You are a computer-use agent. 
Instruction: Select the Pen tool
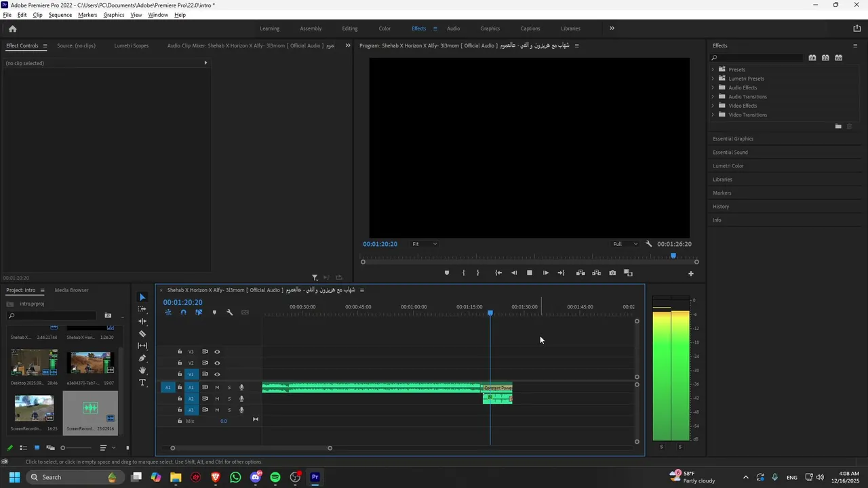[x=142, y=358]
